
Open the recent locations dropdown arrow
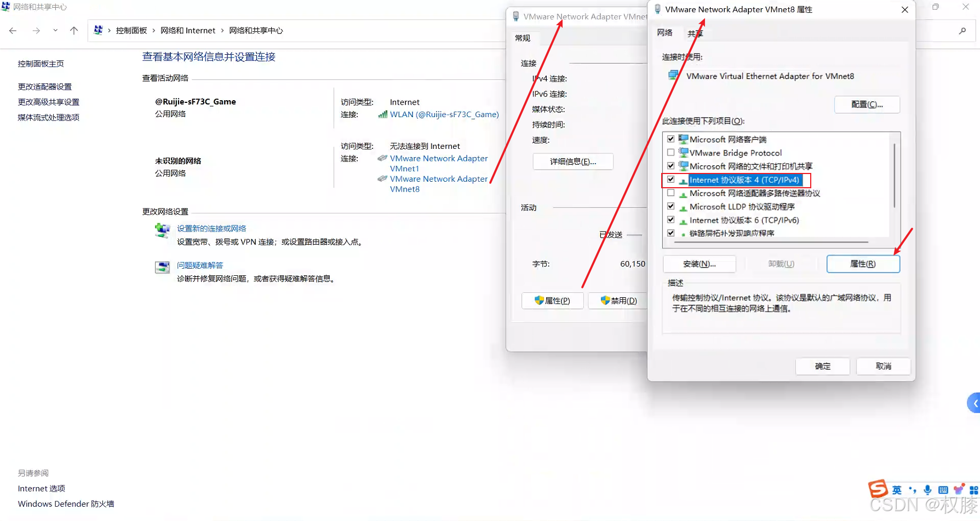pos(55,31)
